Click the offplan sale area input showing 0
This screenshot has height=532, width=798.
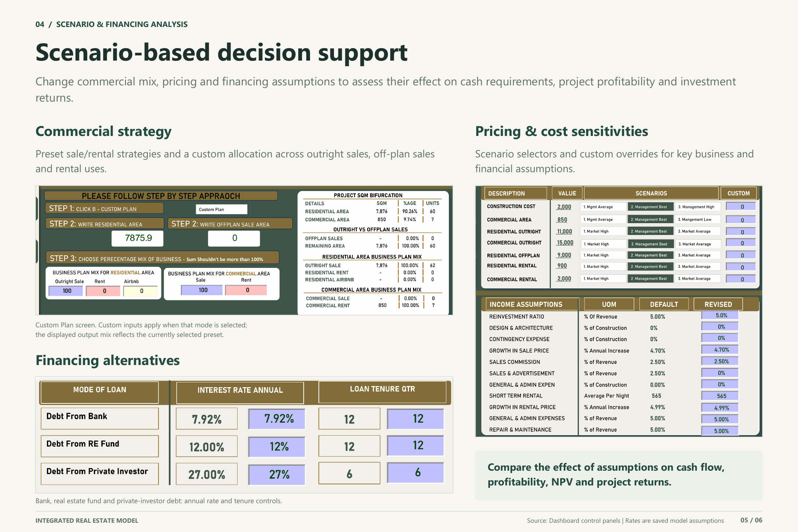pyautogui.click(x=234, y=238)
